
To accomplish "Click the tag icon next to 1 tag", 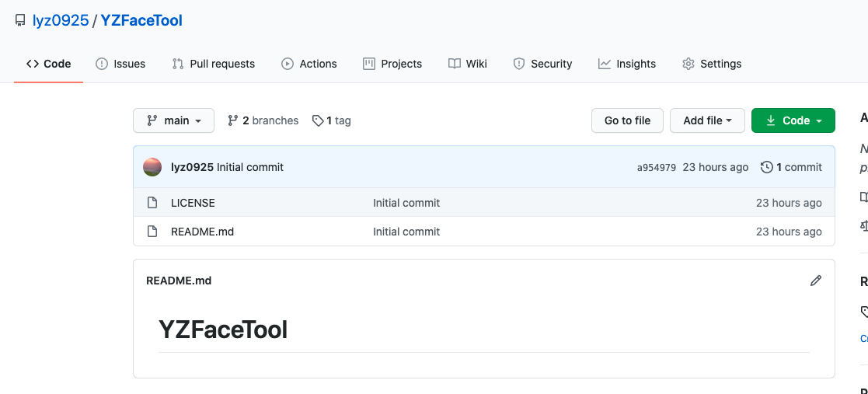I will (x=318, y=120).
